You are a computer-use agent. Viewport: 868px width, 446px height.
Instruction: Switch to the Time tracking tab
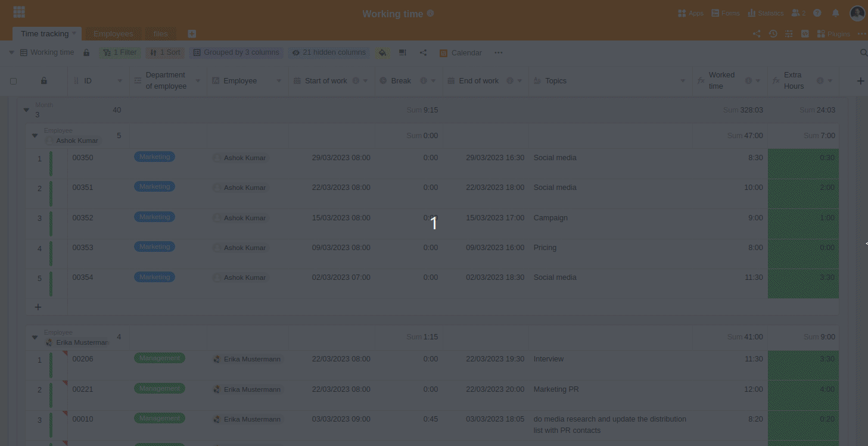click(45, 34)
